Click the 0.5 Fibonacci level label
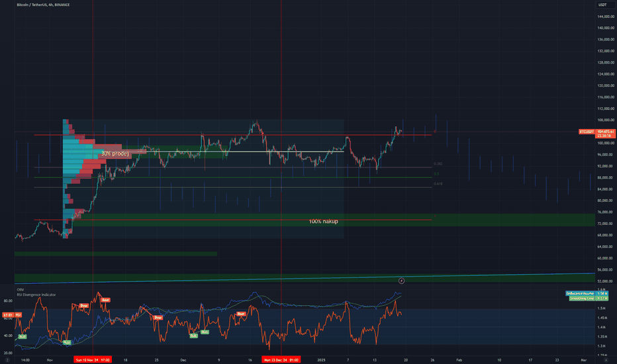The image size is (617, 364). click(436, 173)
